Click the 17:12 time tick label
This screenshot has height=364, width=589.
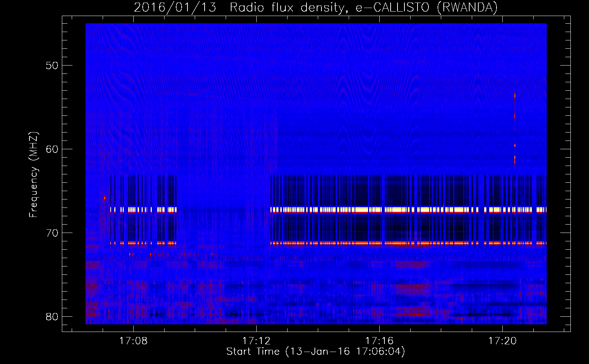[x=257, y=341]
